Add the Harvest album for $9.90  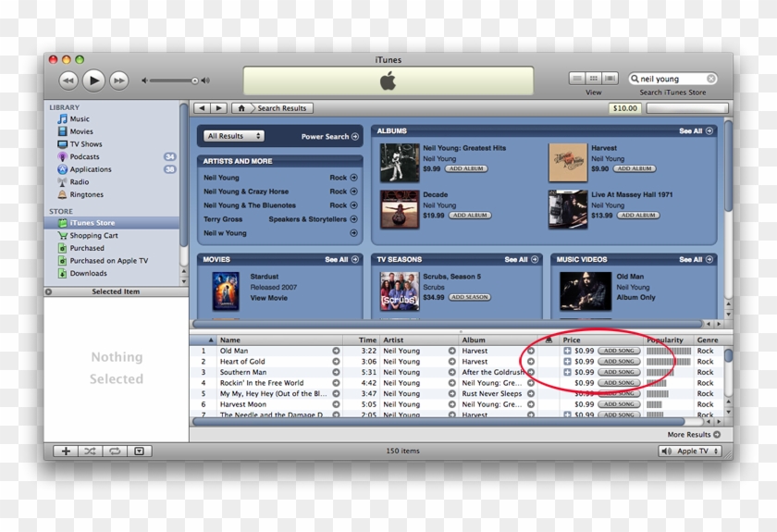point(635,168)
